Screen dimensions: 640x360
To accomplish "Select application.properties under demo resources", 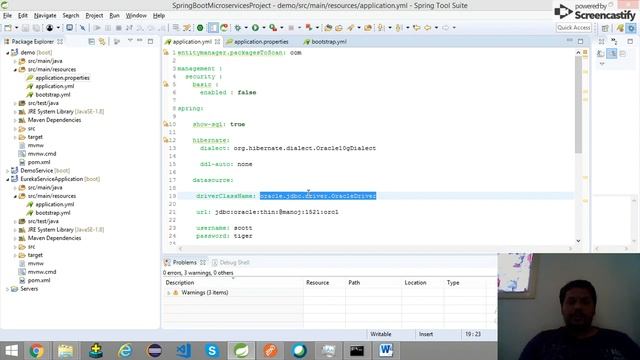I will [x=62, y=78].
